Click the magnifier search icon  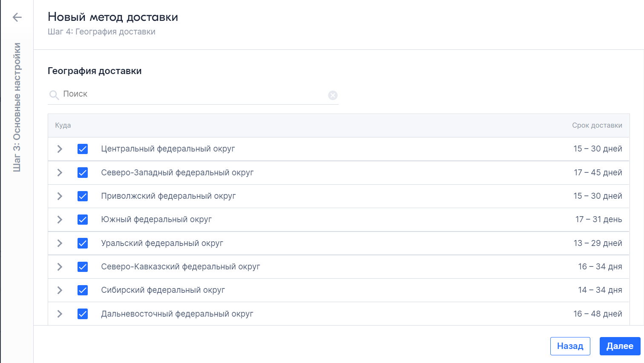(54, 95)
